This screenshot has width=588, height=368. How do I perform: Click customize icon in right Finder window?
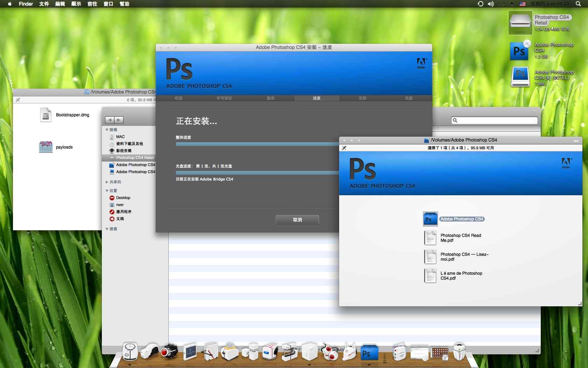344,148
